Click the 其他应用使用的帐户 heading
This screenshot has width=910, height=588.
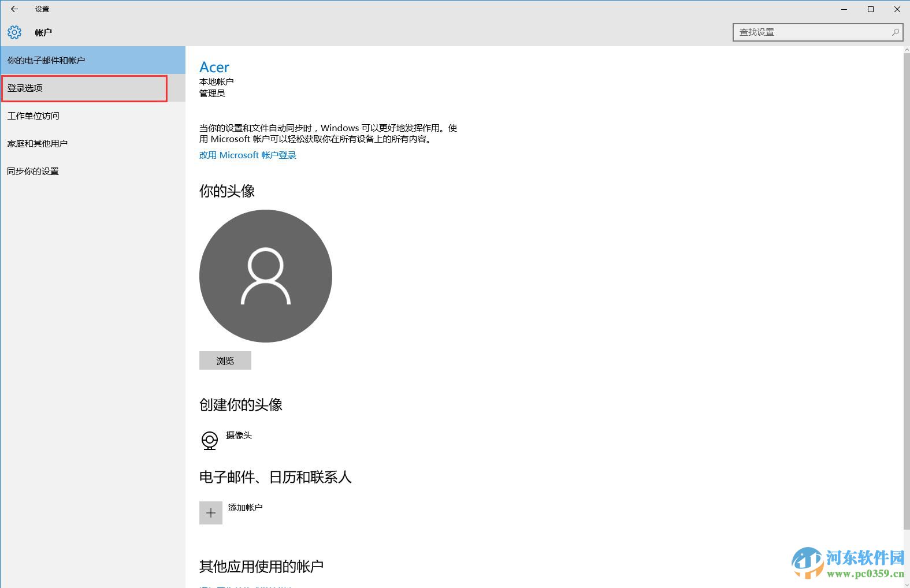point(261,567)
